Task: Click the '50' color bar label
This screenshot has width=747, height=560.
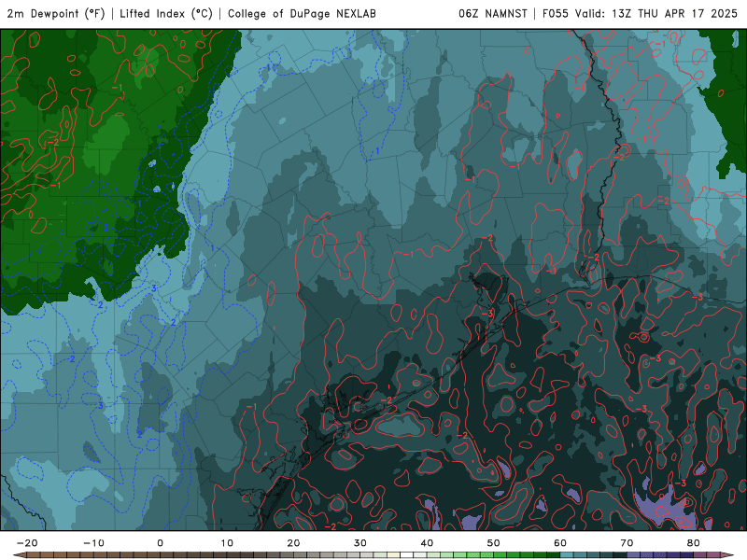Action: pyautogui.click(x=494, y=543)
